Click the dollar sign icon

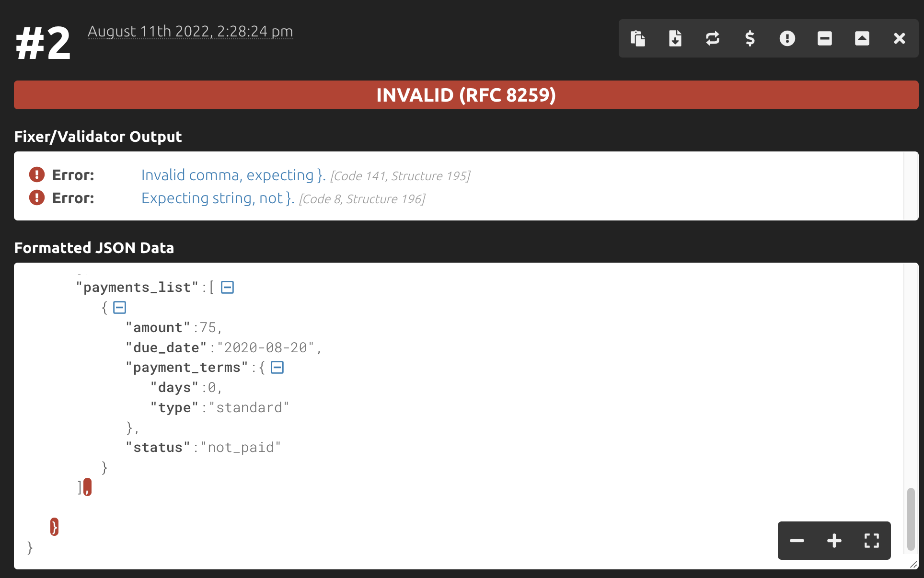(750, 38)
